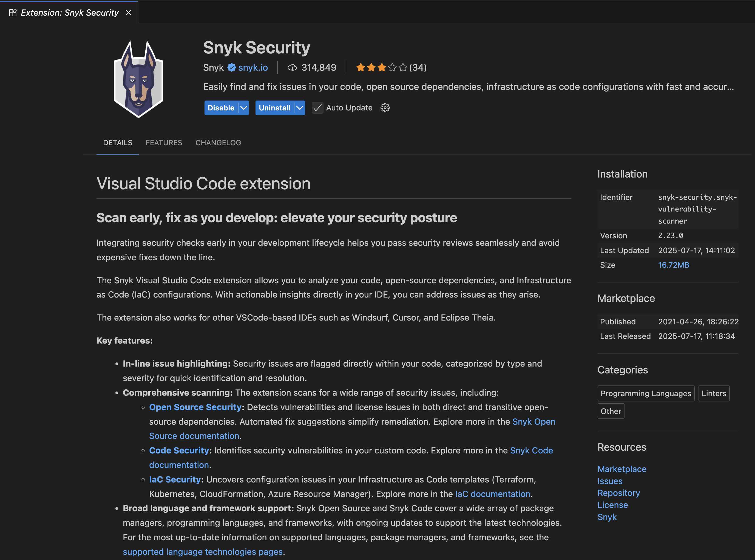Viewport: 755px width, 560px height.
Task: Click the gear icon beside Auto Update
Action: pos(385,108)
